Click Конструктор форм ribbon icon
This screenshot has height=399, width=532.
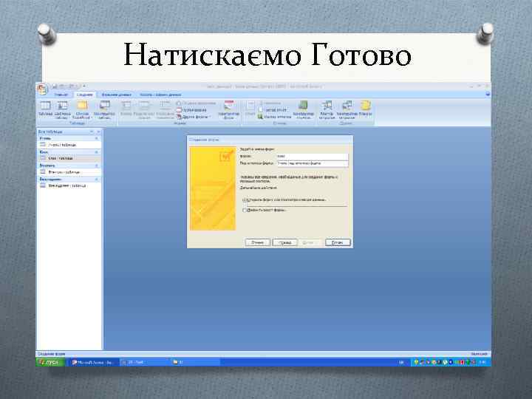coord(228,110)
